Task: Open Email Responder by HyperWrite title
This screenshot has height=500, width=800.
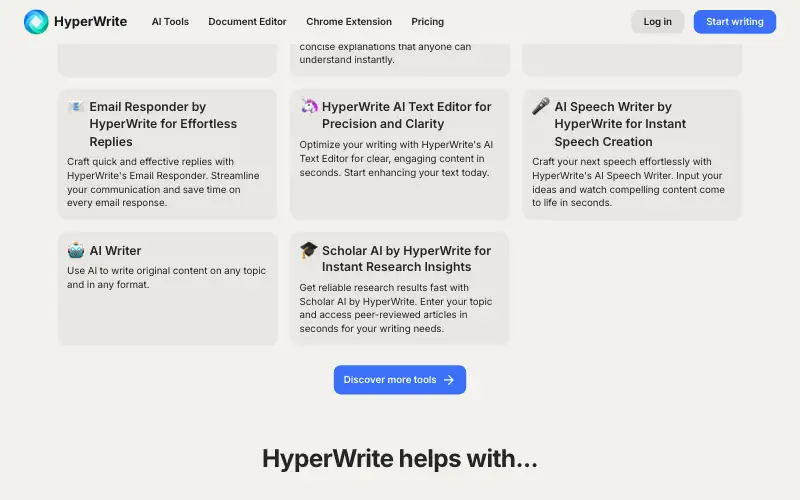Action: point(163,124)
